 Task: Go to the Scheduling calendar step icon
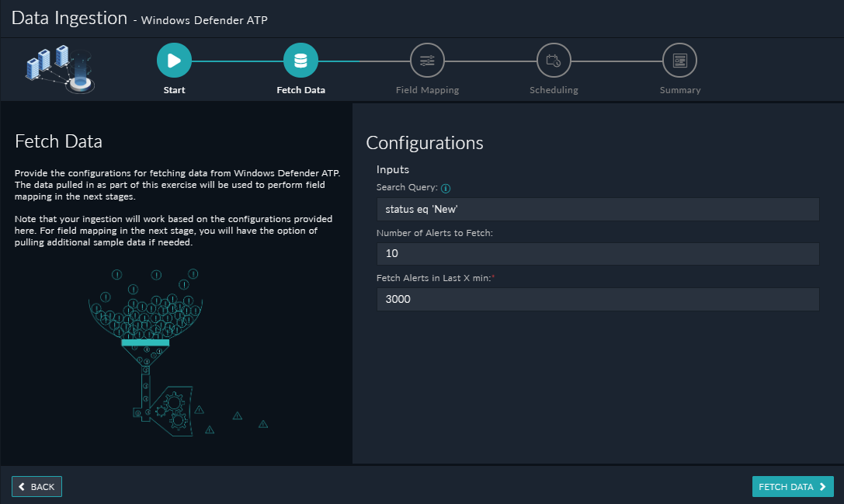tap(554, 60)
